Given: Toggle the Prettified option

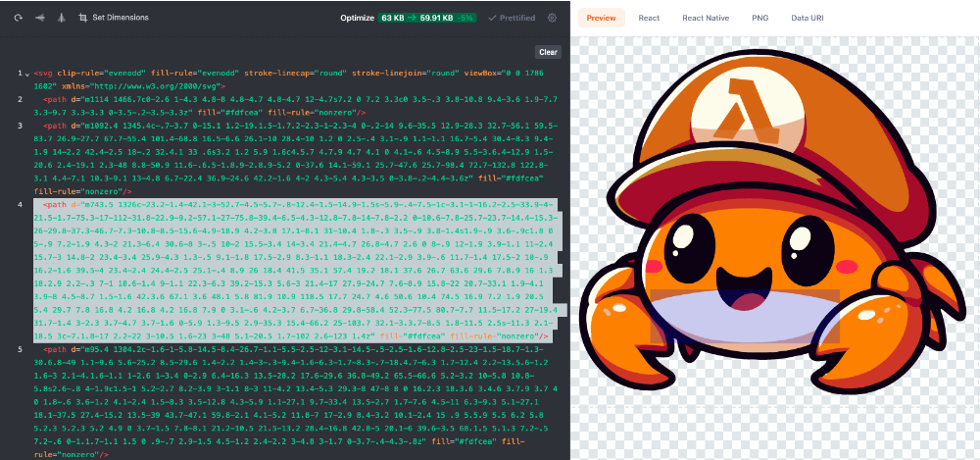Looking at the screenshot, I should tap(512, 19).
